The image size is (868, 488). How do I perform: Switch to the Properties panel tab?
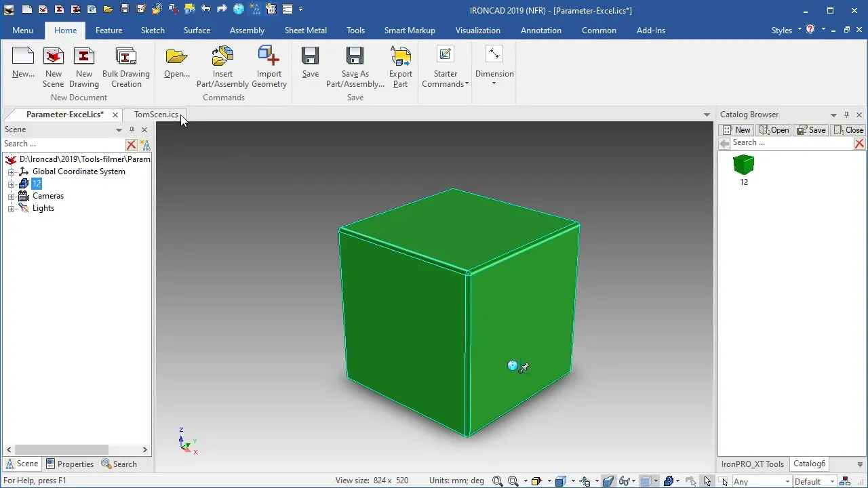point(70,464)
